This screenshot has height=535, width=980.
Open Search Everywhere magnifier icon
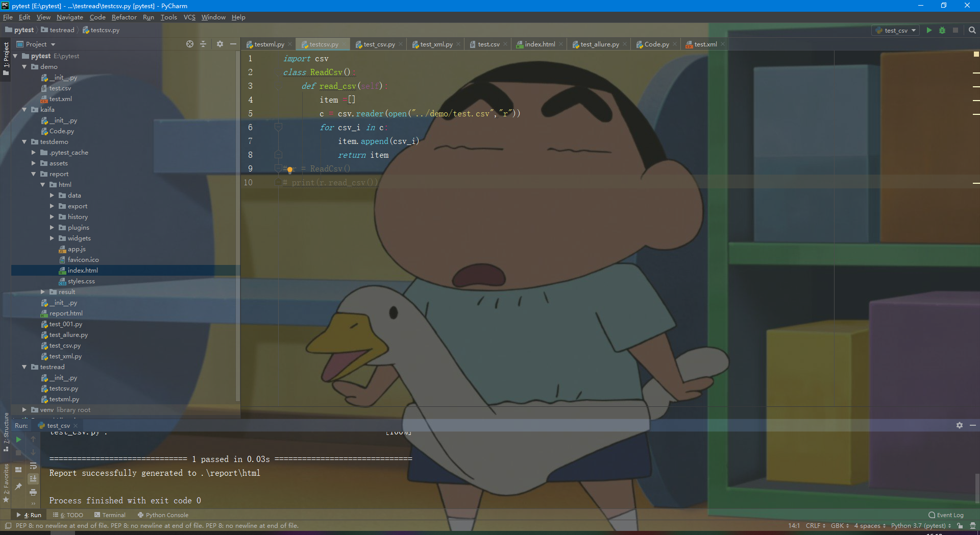point(972,30)
